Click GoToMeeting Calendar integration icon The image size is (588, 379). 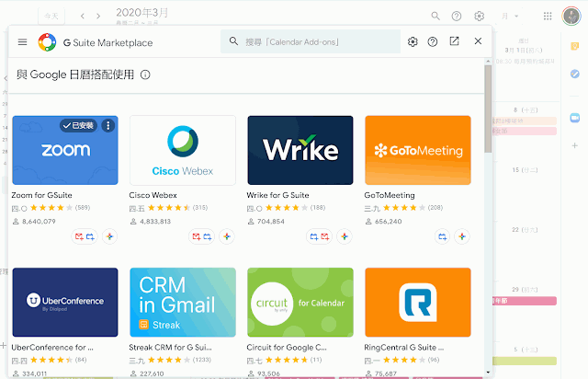coord(443,236)
